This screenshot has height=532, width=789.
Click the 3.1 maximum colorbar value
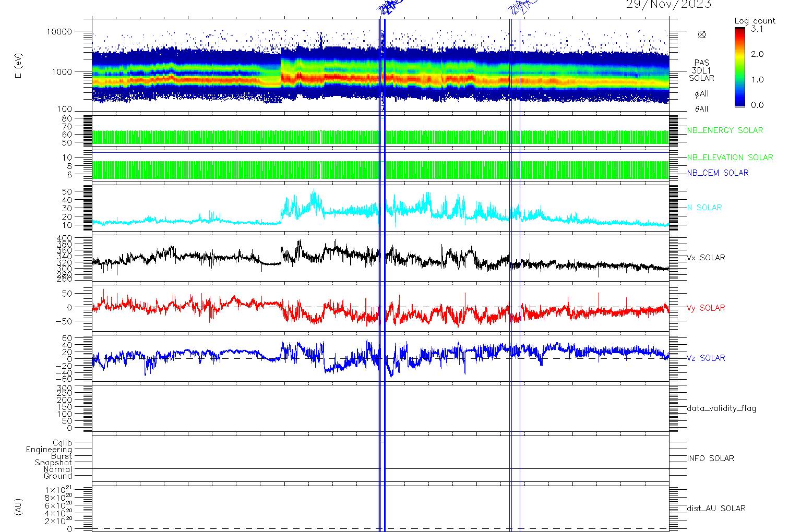point(757,29)
